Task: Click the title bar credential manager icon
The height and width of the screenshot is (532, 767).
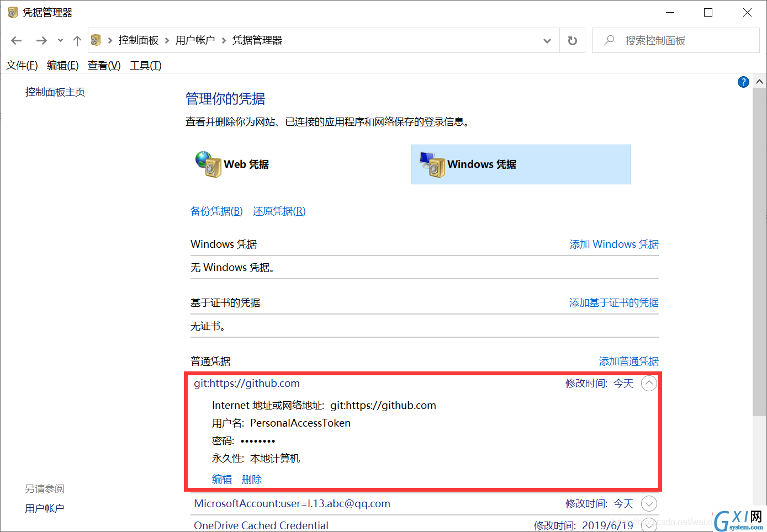Action: (13, 12)
